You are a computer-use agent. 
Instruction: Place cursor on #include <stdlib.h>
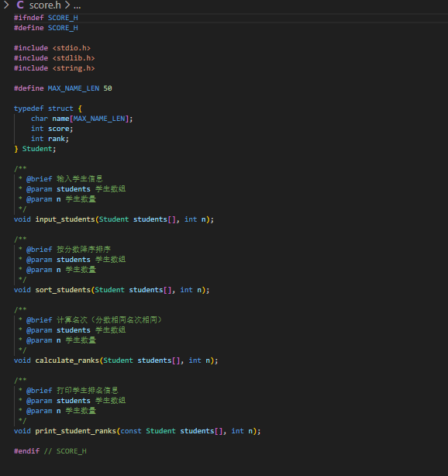(x=54, y=58)
